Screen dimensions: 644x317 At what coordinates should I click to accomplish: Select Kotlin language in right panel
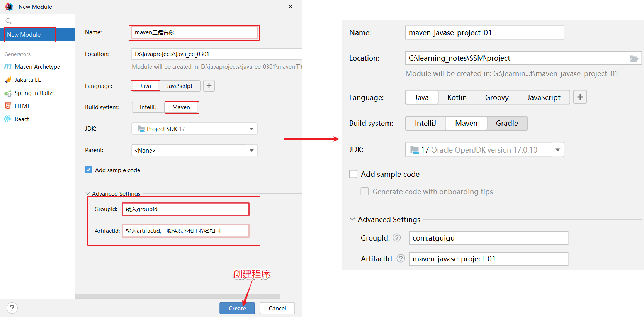457,97
